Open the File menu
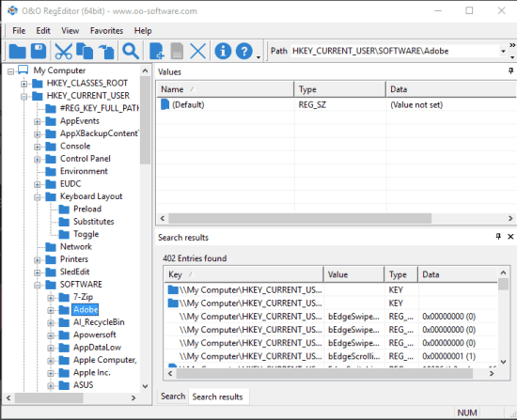Viewport: 517px width, 420px height. coord(19,31)
